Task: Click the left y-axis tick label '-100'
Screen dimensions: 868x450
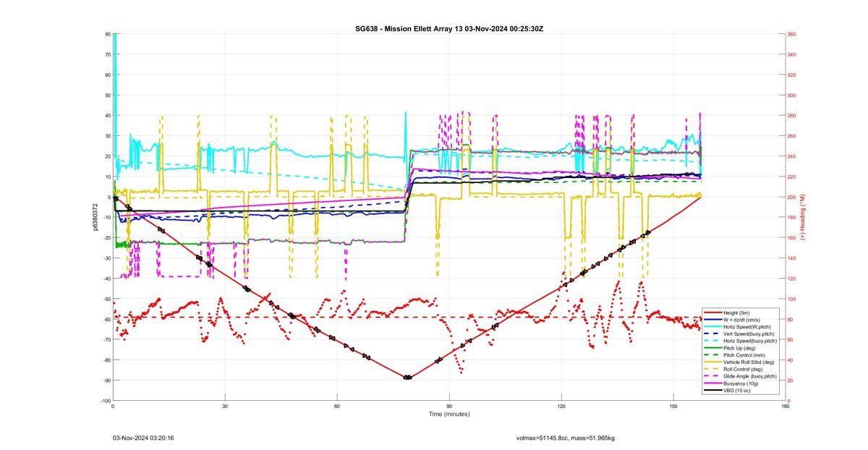Action: [x=105, y=401]
